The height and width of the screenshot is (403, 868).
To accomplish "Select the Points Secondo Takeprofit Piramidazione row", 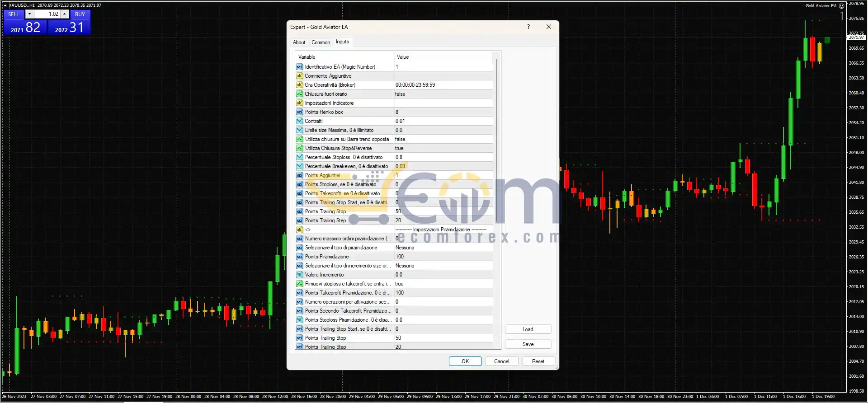I will click(394, 311).
